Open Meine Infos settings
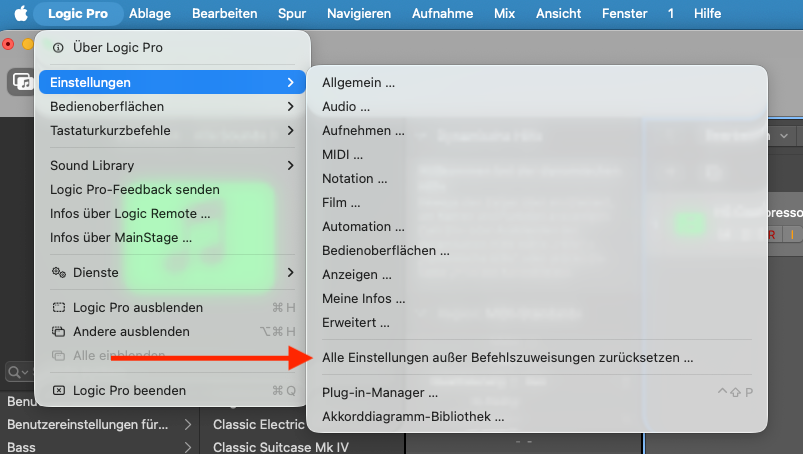 tap(537, 299)
